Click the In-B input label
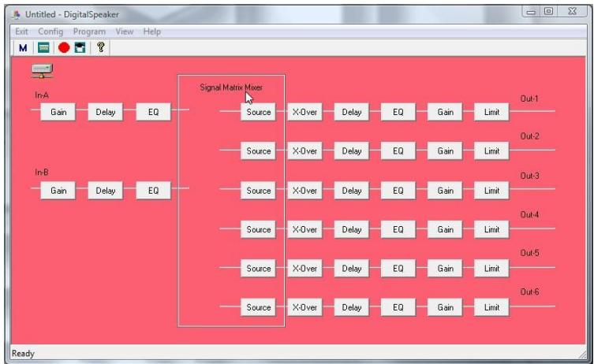Viewport: 594px width, 364px height. (x=42, y=173)
